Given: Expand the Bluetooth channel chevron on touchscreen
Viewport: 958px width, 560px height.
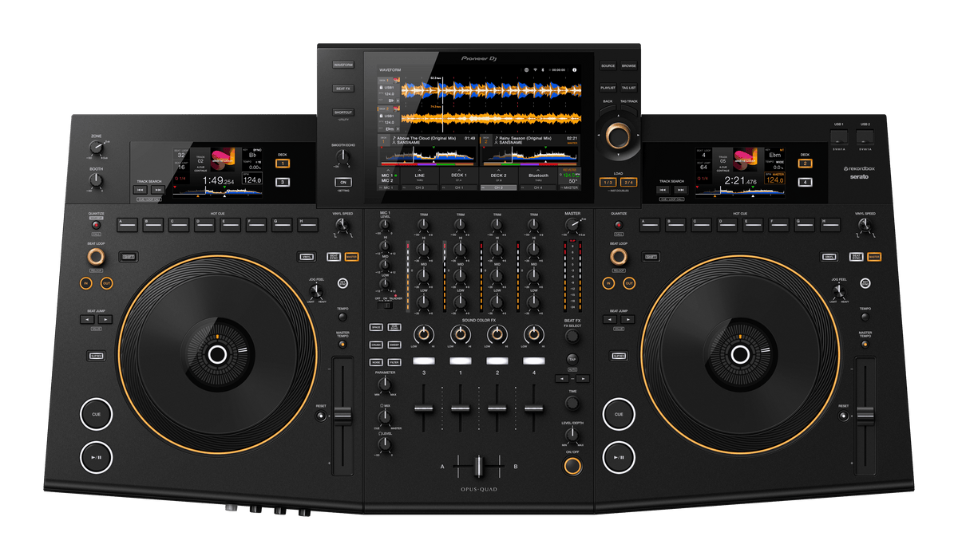Looking at the screenshot, I should point(538,170).
